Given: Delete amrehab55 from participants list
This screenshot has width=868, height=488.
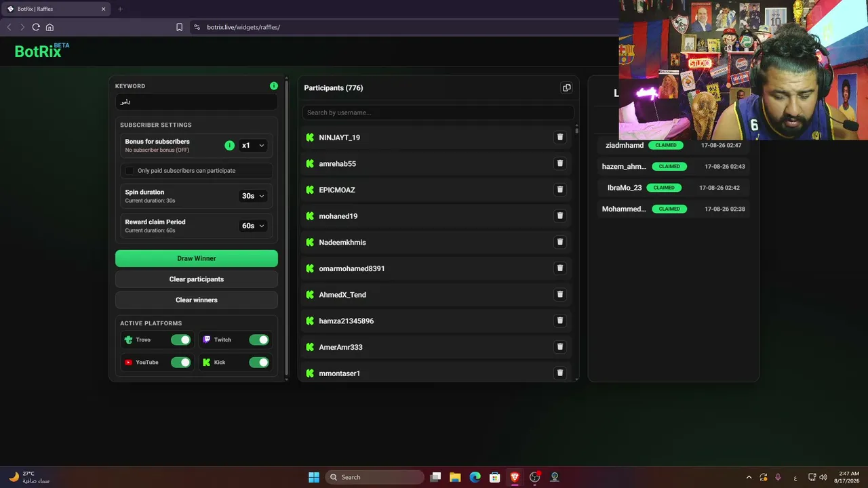Looking at the screenshot, I should tap(560, 163).
